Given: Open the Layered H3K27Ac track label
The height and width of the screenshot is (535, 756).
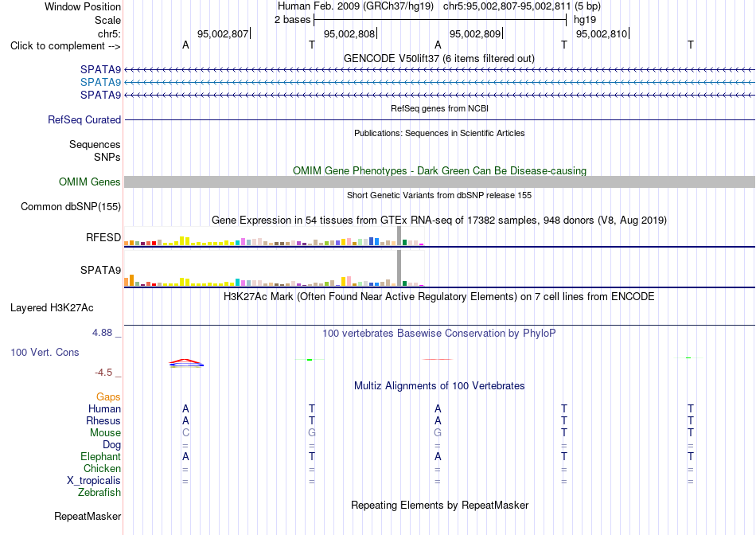Looking at the screenshot, I should pos(52,308).
